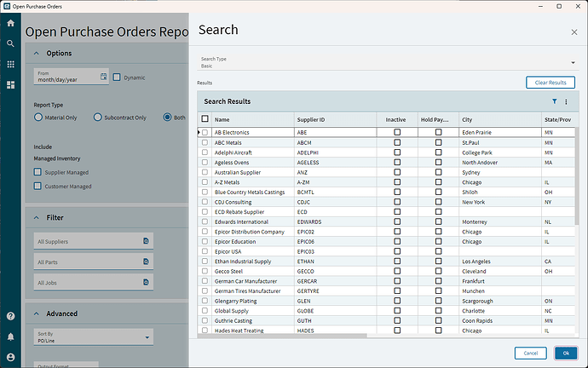Screen dimensions: 588x368
Task: Click the Epicor app icon in title bar
Action: click(6, 6)
